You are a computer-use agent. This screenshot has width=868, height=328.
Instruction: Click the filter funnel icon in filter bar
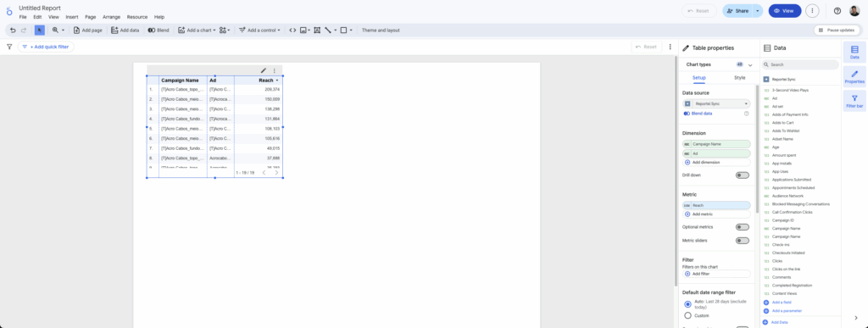tap(9, 47)
